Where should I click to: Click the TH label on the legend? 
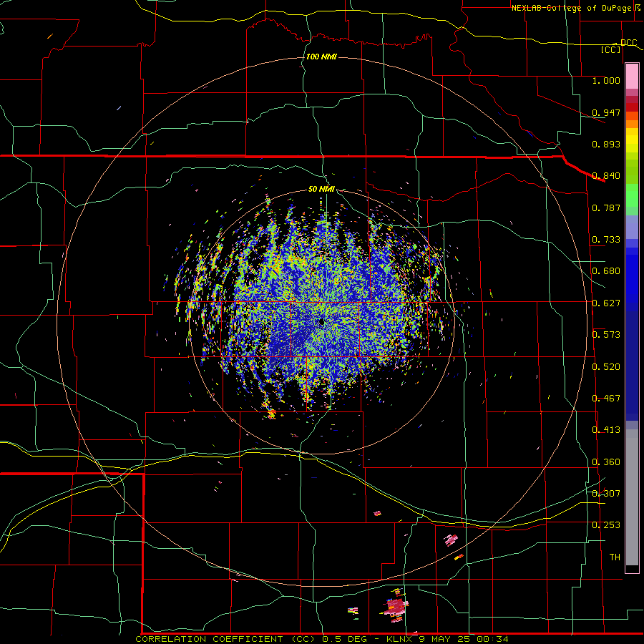(615, 557)
